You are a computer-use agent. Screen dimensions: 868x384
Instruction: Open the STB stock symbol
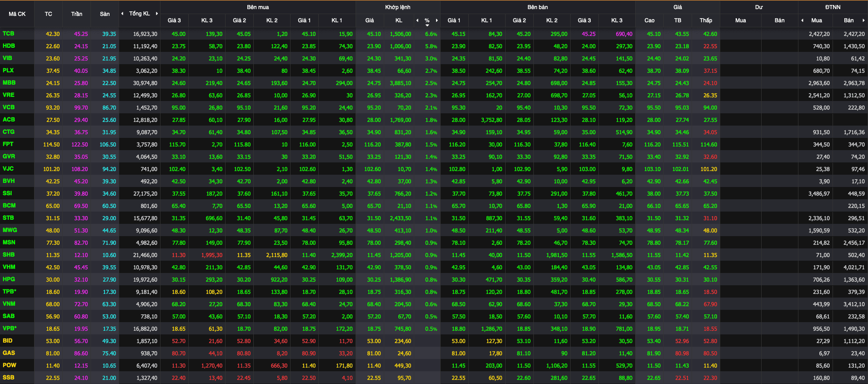pos(8,218)
